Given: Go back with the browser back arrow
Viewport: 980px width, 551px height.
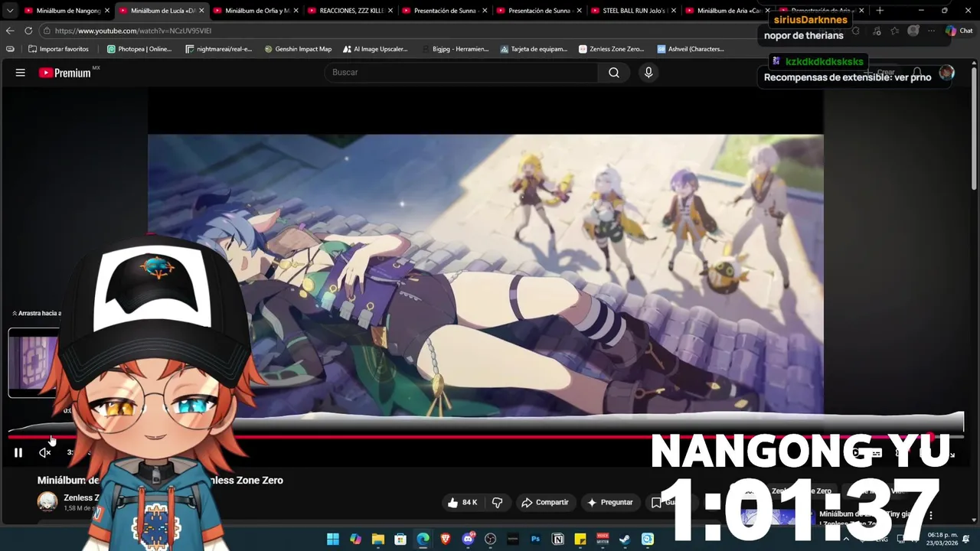Looking at the screenshot, I should tap(10, 31).
